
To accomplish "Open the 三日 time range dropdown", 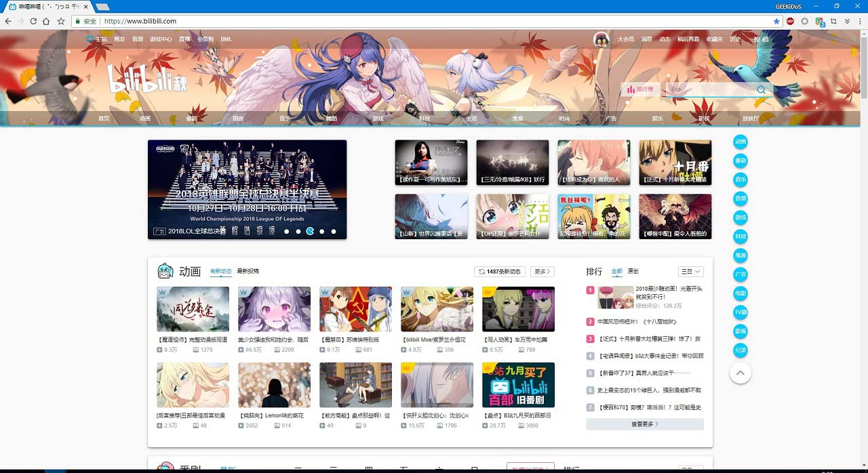I will point(690,271).
